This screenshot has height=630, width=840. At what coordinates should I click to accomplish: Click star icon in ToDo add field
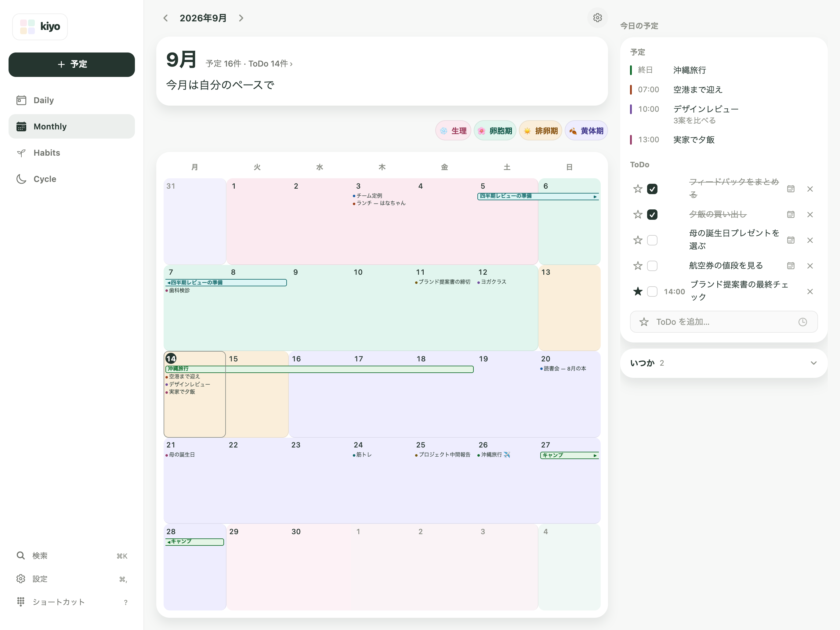point(644,322)
